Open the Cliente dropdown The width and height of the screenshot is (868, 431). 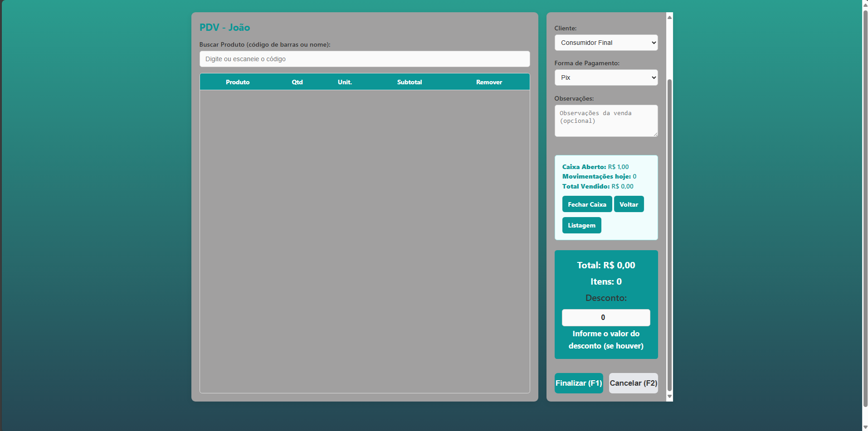click(x=606, y=43)
